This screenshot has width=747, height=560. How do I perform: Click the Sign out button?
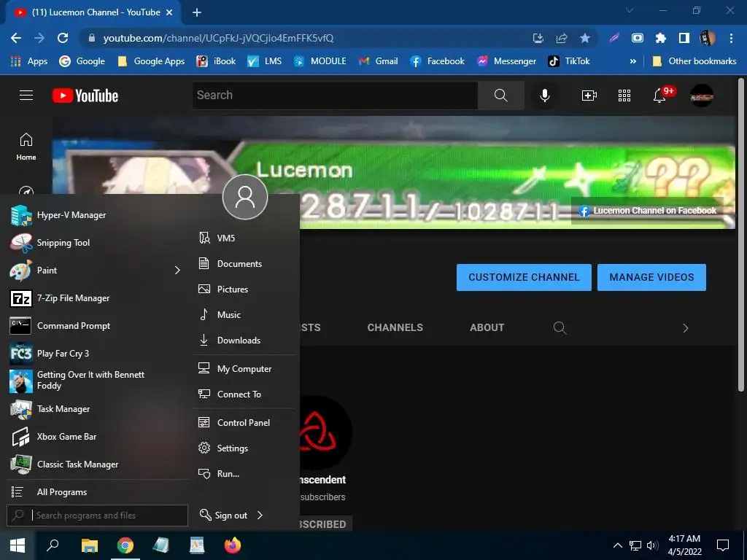(x=223, y=516)
